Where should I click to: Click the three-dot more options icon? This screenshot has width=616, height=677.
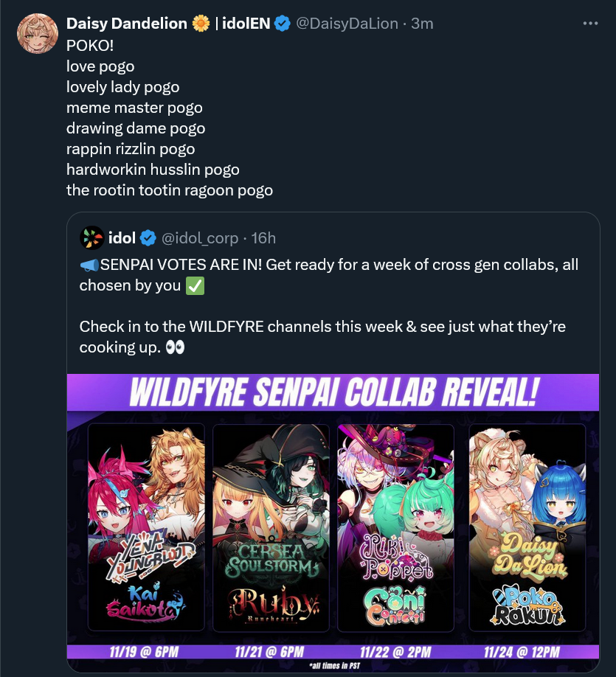click(x=590, y=24)
